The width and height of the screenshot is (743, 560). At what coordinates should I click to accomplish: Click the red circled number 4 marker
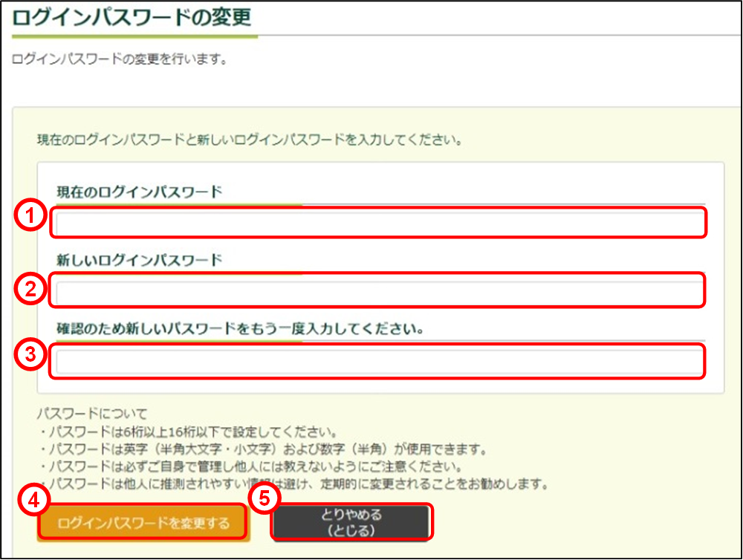[32, 501]
